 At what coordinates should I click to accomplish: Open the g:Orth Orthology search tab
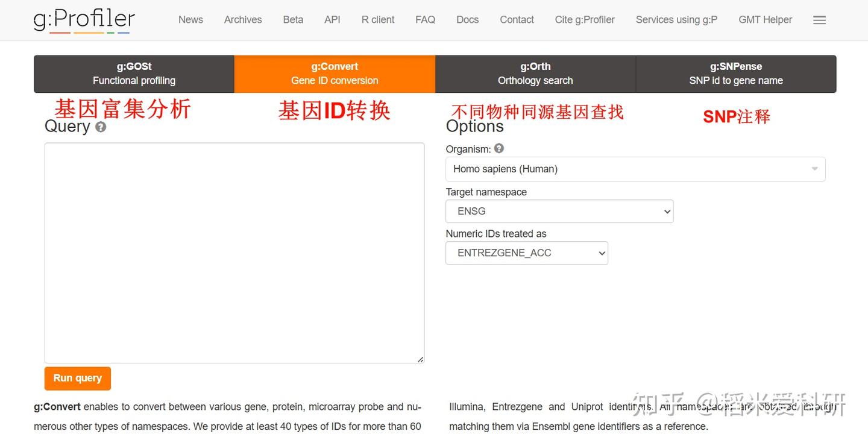click(x=535, y=74)
